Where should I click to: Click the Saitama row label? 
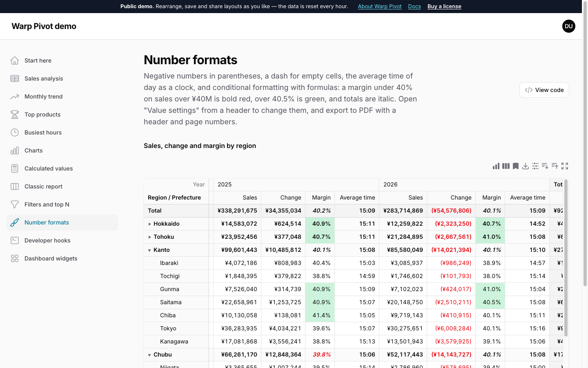point(171,302)
